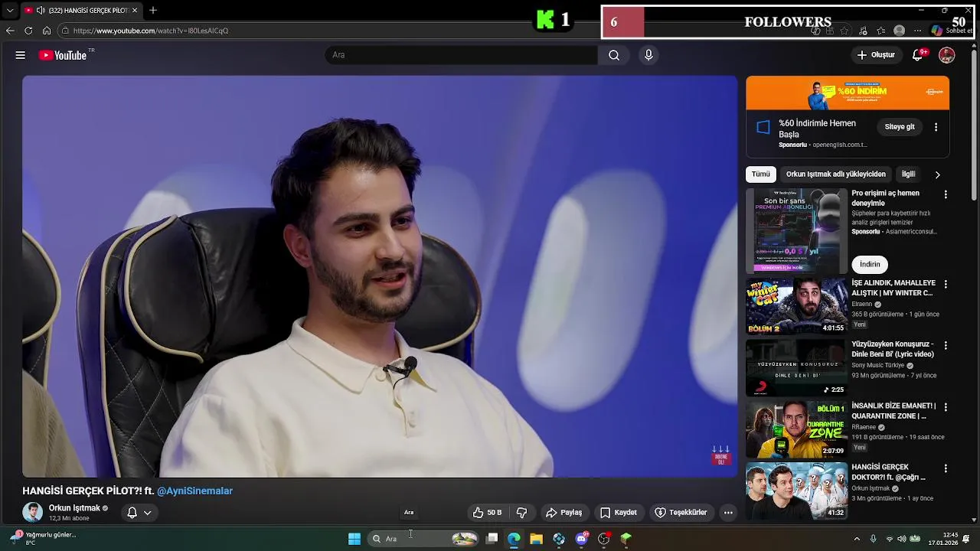Go to the YouTube home logo

63,55
